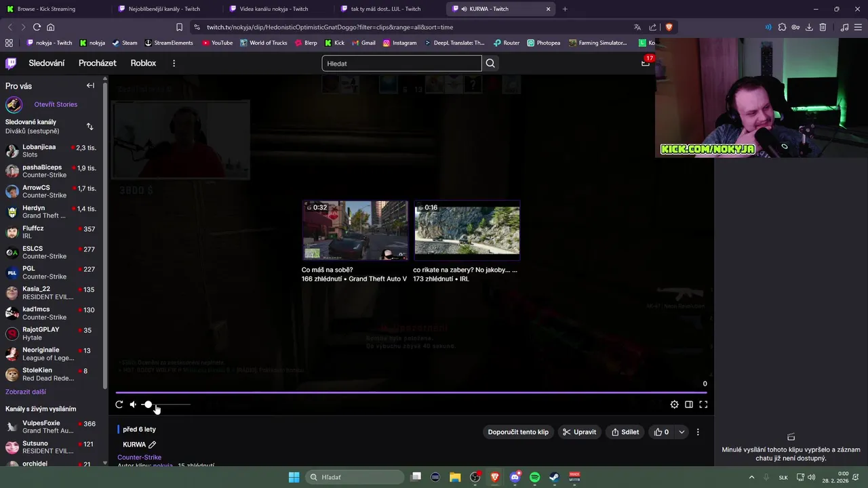The width and height of the screenshot is (868, 488).
Task: Switch to the Videa kanálu nokyja tab
Action: pyautogui.click(x=279, y=9)
